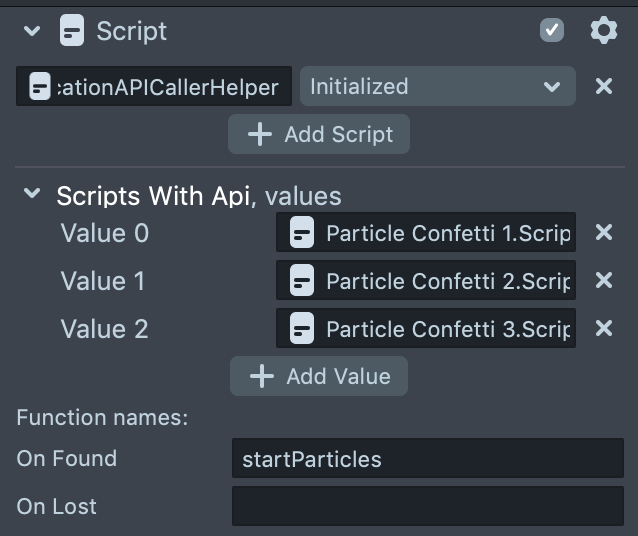Click the APICallerHelper script file icon

pos(40,87)
